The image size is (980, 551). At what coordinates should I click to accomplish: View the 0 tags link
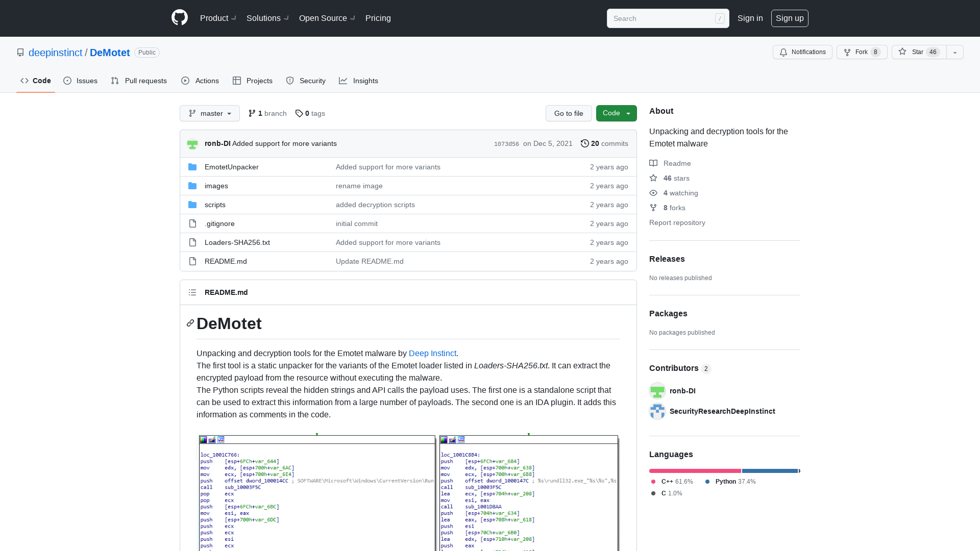310,113
